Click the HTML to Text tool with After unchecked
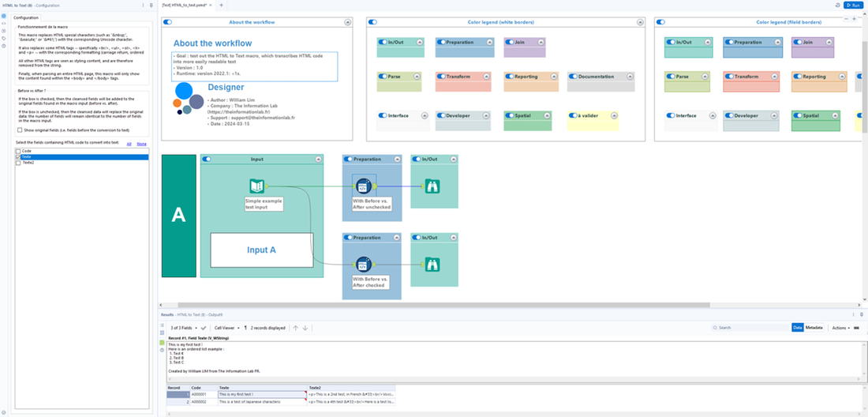868x417 pixels. pyautogui.click(x=363, y=187)
